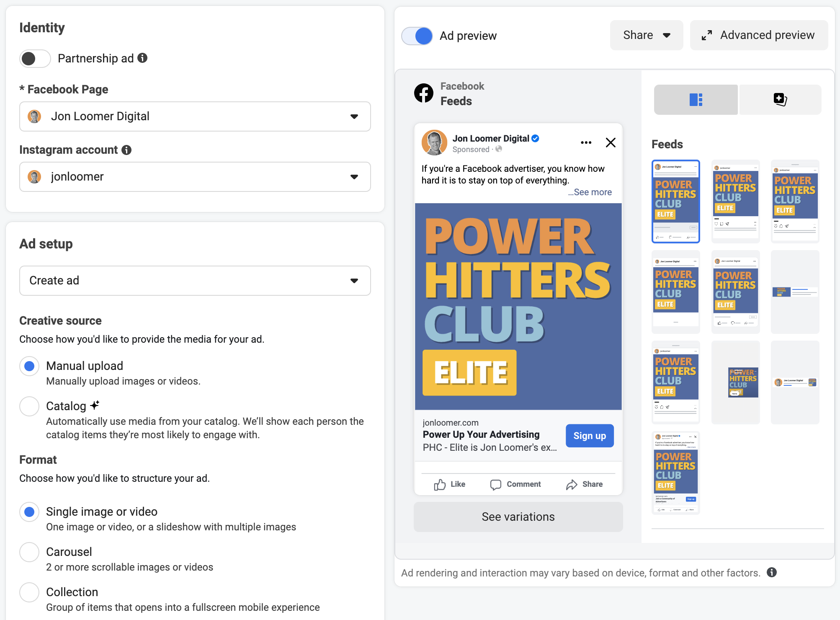
Task: Click the Jon Loomer Digital page name in ad
Action: [x=491, y=139]
